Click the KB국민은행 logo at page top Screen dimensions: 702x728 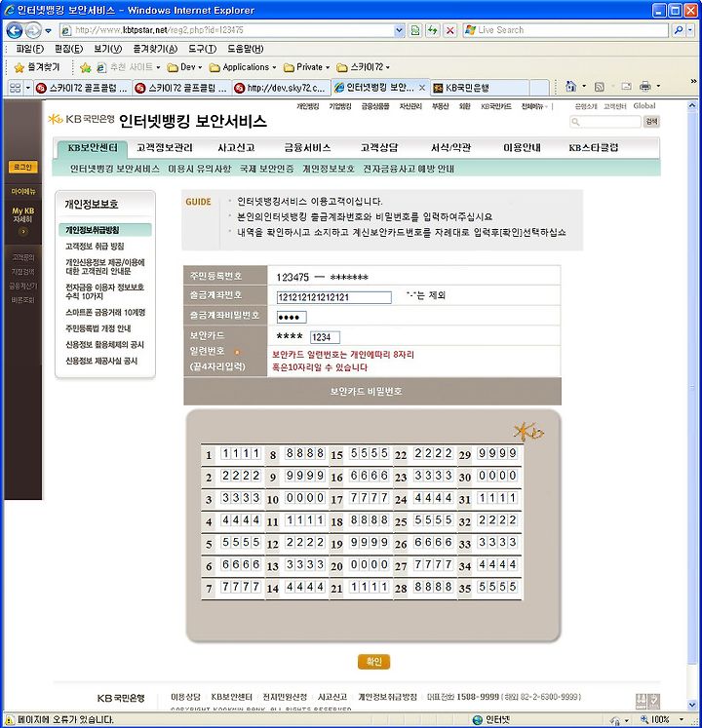[x=81, y=119]
